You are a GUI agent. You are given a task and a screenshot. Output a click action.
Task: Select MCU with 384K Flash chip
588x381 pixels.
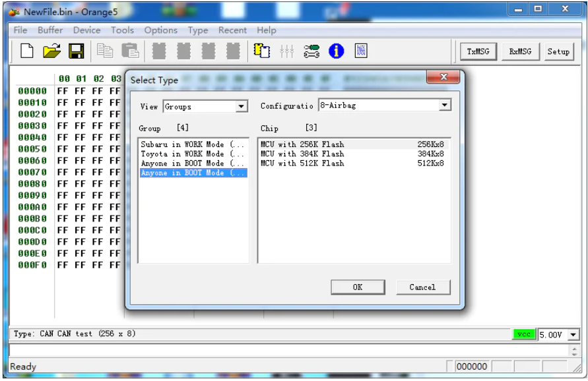pyautogui.click(x=353, y=154)
